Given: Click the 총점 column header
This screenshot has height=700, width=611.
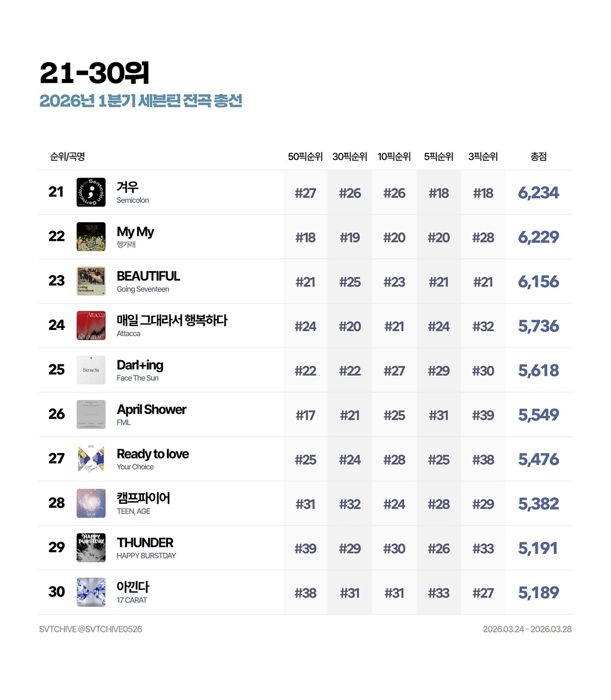Looking at the screenshot, I should coord(539,157).
